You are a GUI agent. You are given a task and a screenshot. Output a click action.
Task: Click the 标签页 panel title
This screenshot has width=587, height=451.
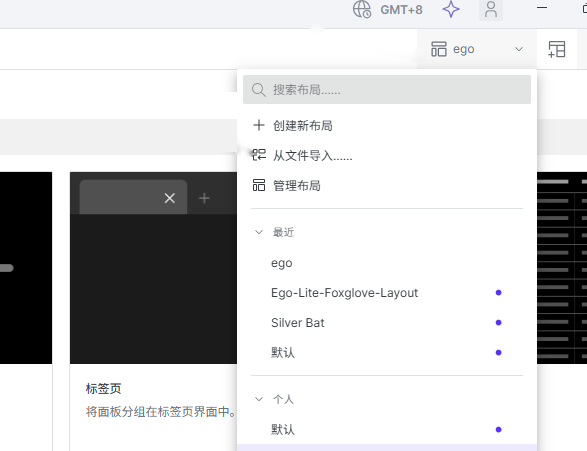[103, 389]
